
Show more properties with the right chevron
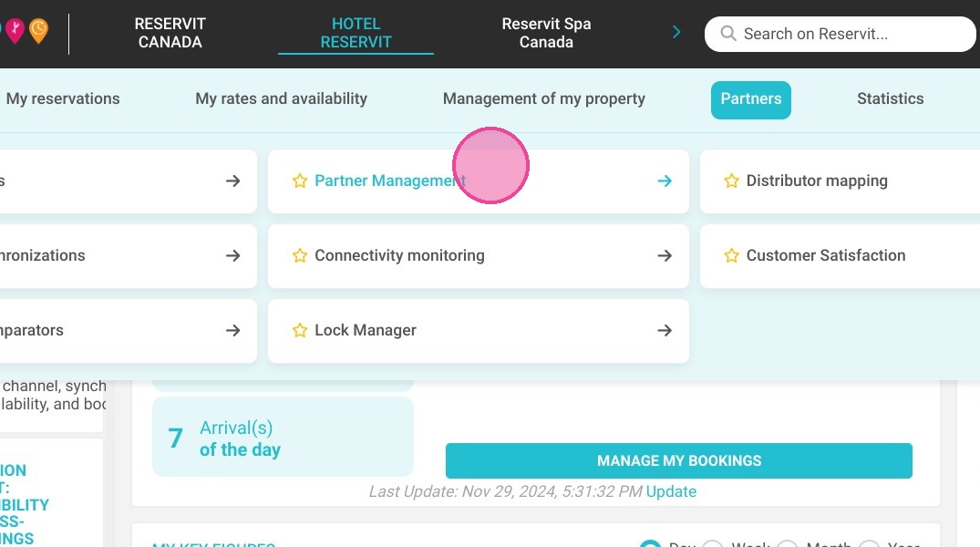tap(676, 32)
